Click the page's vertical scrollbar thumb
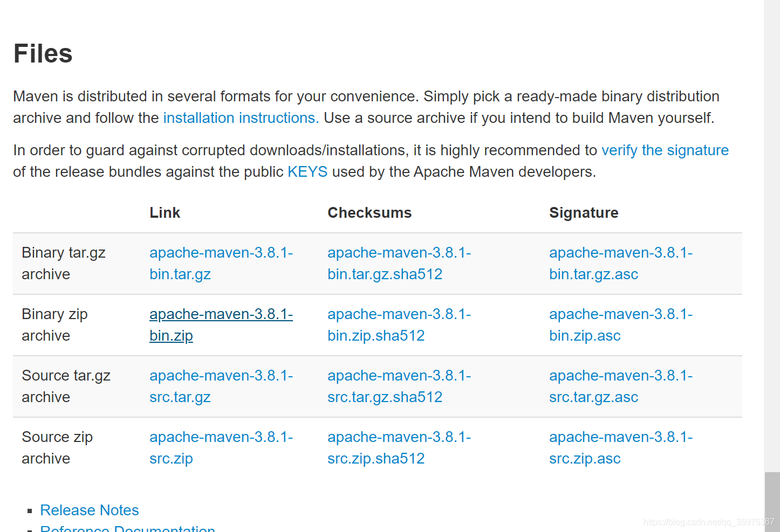The image size is (780, 532). coord(772,502)
